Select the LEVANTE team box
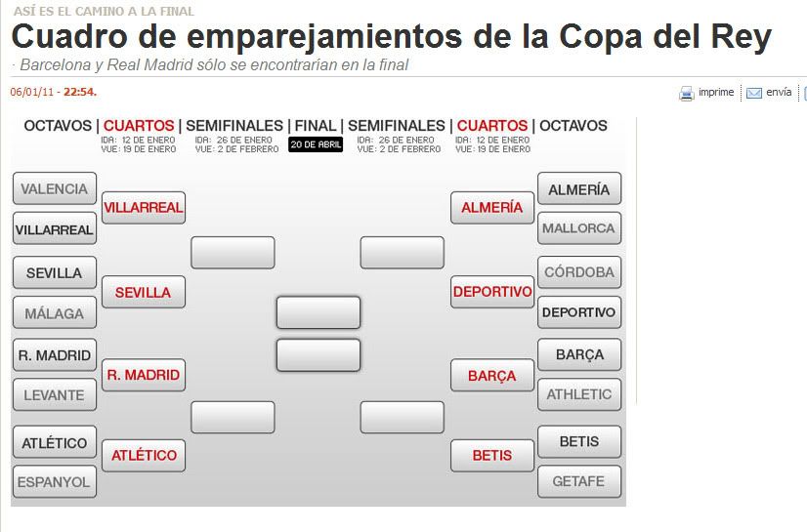The image size is (807, 532). [55, 395]
